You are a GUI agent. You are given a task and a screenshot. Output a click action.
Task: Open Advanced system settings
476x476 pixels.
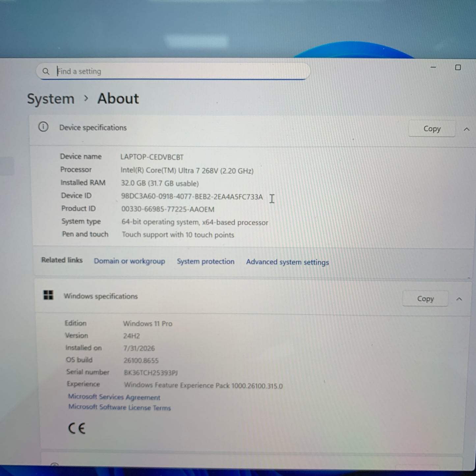click(x=287, y=262)
